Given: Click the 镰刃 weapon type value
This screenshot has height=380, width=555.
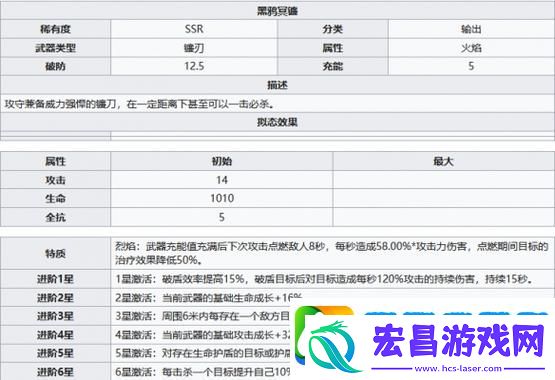Looking at the screenshot, I should pyautogui.click(x=194, y=48).
